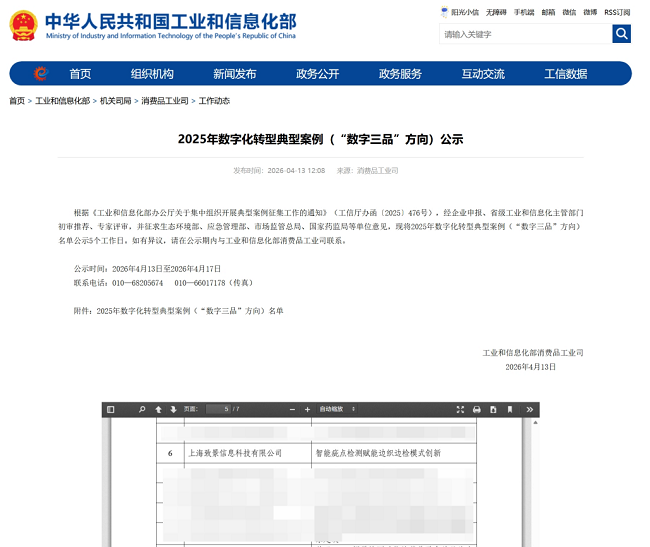Open the 政务服务 navigation menu
The image size is (650, 547).
pos(400,74)
